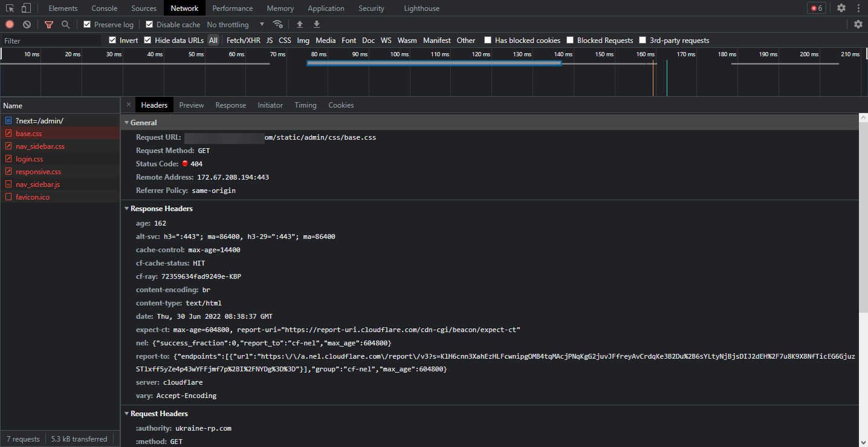Viewport: 868px width, 447px height.
Task: Open the Timing tab of request details
Action: coord(305,105)
